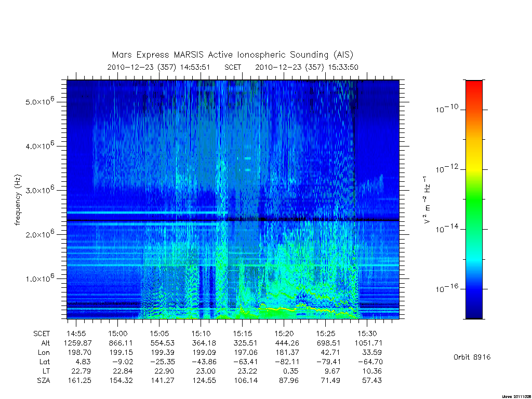
Task: Click the 15:30 time tick label
Action: pyautogui.click(x=367, y=334)
